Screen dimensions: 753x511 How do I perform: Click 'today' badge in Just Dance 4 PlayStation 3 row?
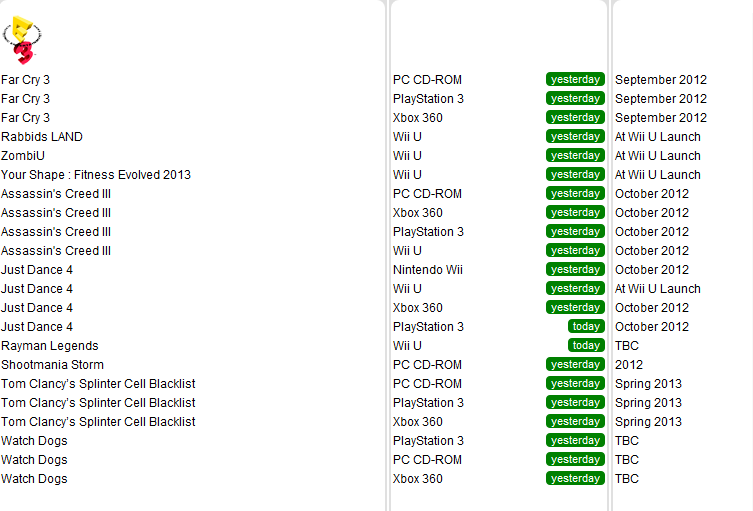click(586, 327)
